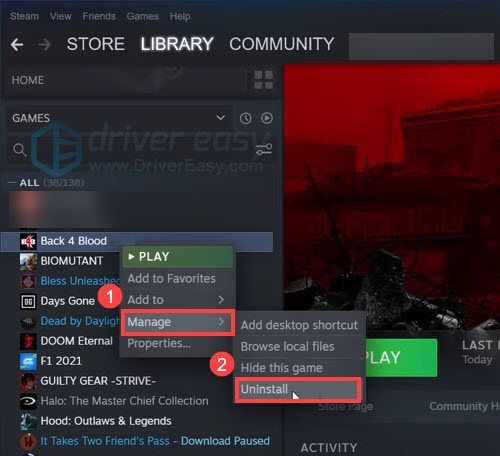500x456 pixels.
Task: Go back with the left arrow
Action: click(17, 44)
